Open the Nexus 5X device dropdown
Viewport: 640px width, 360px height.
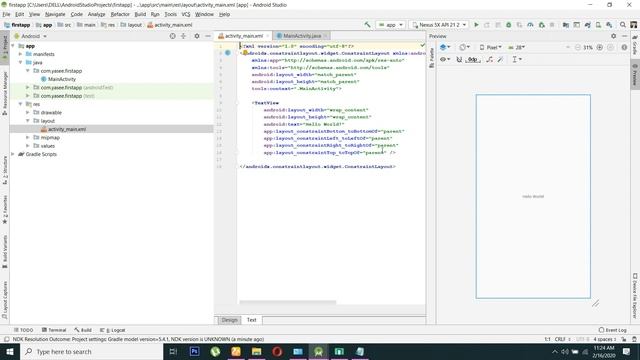[x=439, y=25]
